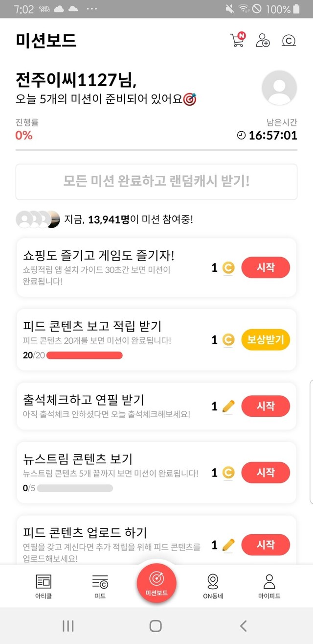Select the center 미션보드 tab button
The image size is (313, 644).
click(156, 583)
